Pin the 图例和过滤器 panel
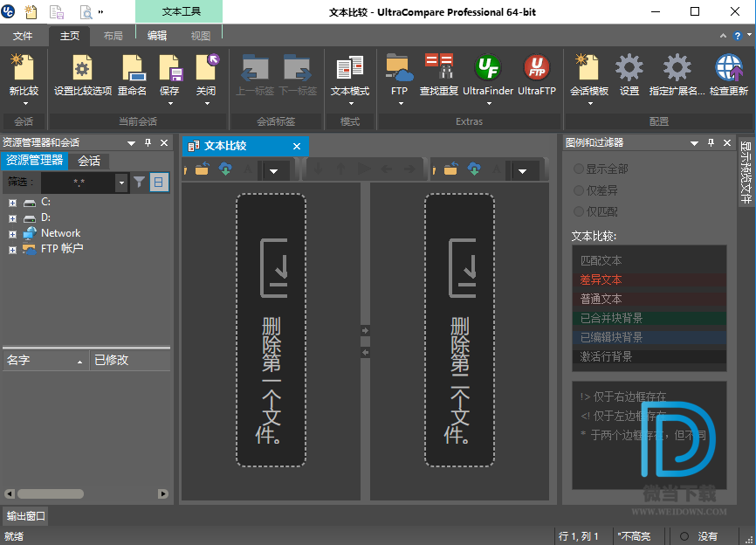The image size is (756, 545). click(x=711, y=142)
